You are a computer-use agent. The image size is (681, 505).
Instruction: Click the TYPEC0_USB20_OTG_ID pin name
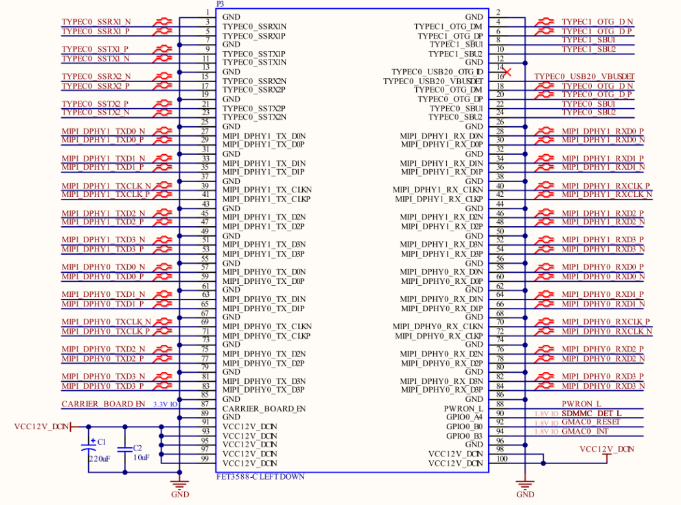(x=437, y=72)
